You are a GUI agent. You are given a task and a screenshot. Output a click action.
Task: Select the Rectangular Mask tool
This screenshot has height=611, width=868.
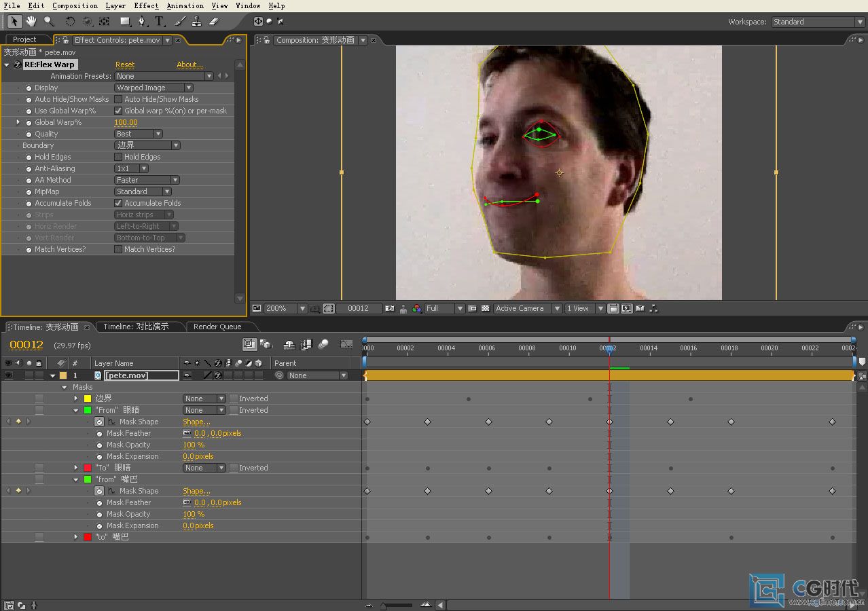pyautogui.click(x=126, y=22)
